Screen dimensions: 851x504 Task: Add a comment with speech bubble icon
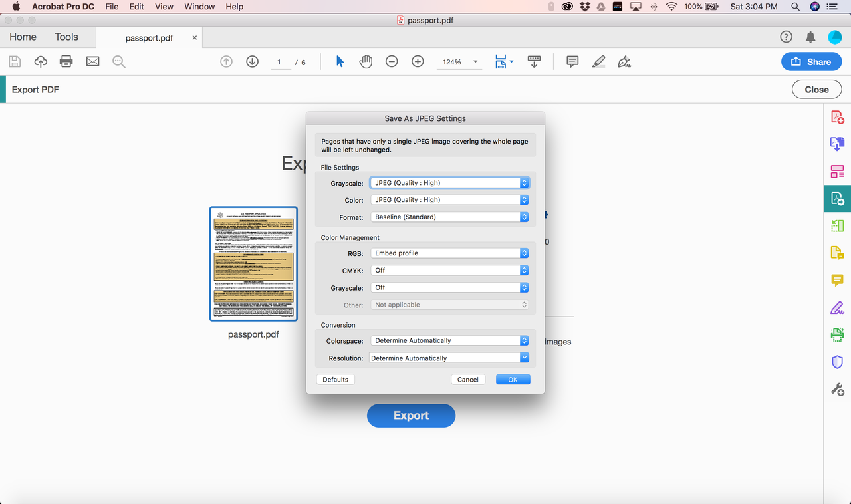[572, 62]
